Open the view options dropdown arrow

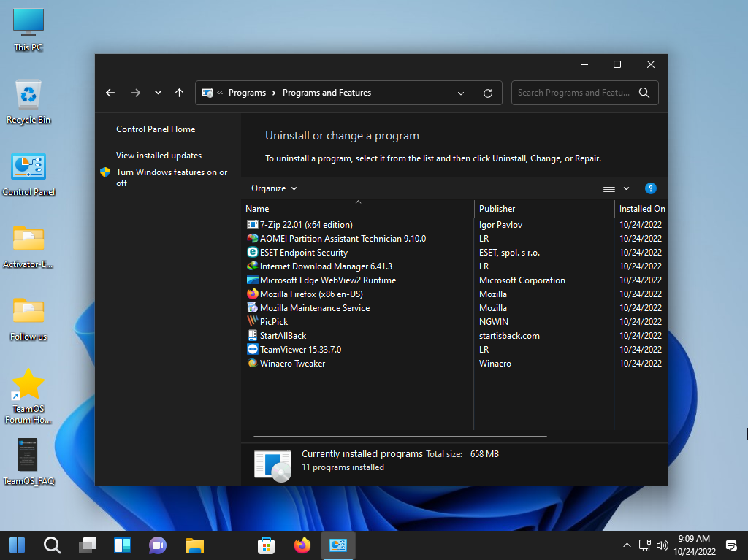(626, 188)
